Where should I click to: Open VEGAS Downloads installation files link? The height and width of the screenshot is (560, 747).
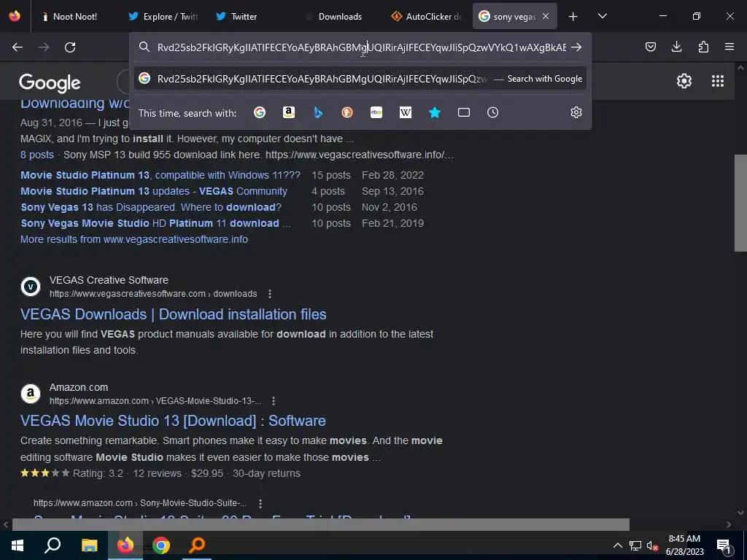(174, 314)
